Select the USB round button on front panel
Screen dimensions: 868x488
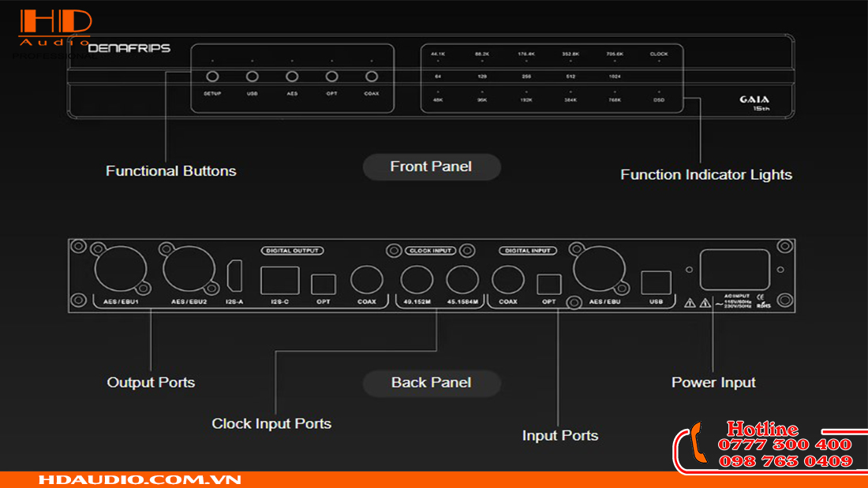253,76
